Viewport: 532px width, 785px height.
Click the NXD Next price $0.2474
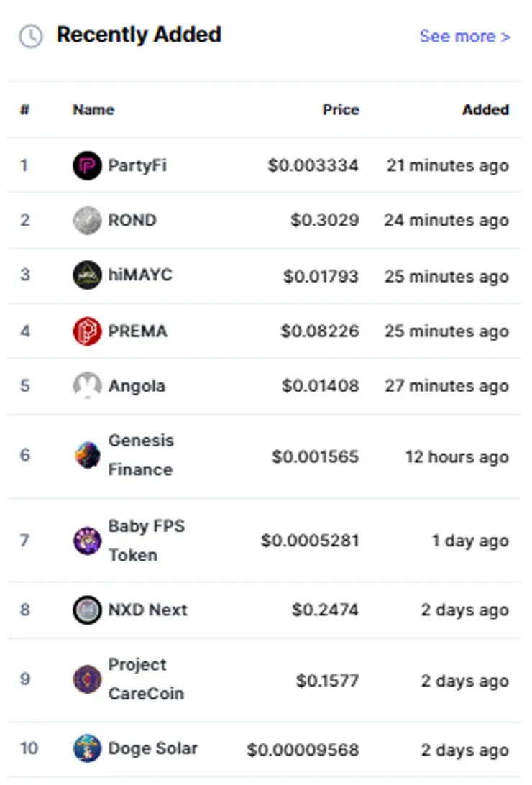(x=325, y=610)
